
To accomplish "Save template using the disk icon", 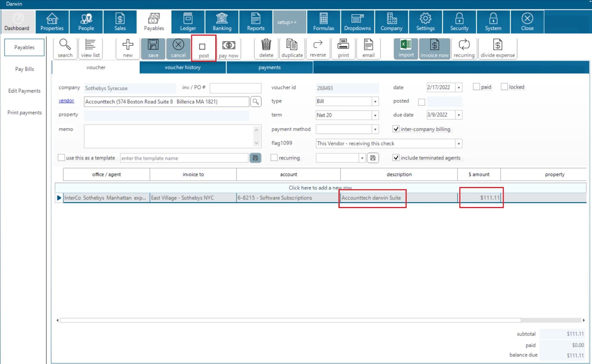I will [255, 158].
